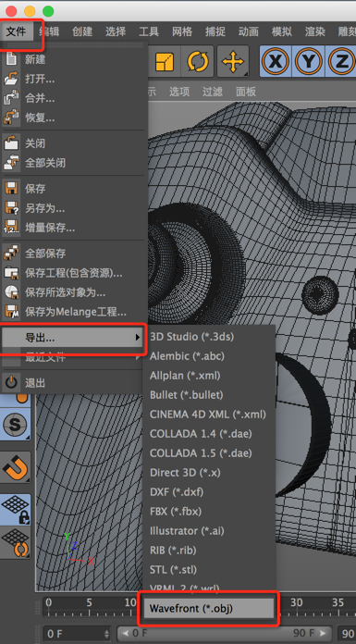Click the 合并 icon
The image size is (356, 644).
(x=11, y=98)
